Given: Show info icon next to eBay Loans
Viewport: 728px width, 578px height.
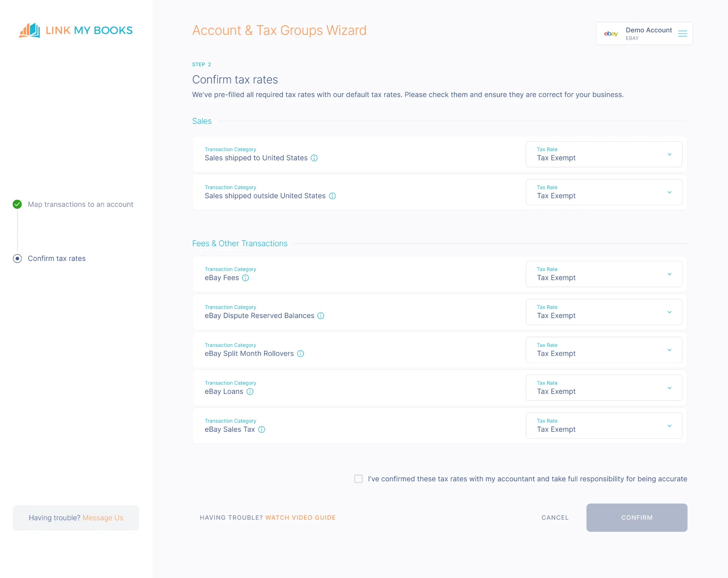Looking at the screenshot, I should pyautogui.click(x=250, y=391).
